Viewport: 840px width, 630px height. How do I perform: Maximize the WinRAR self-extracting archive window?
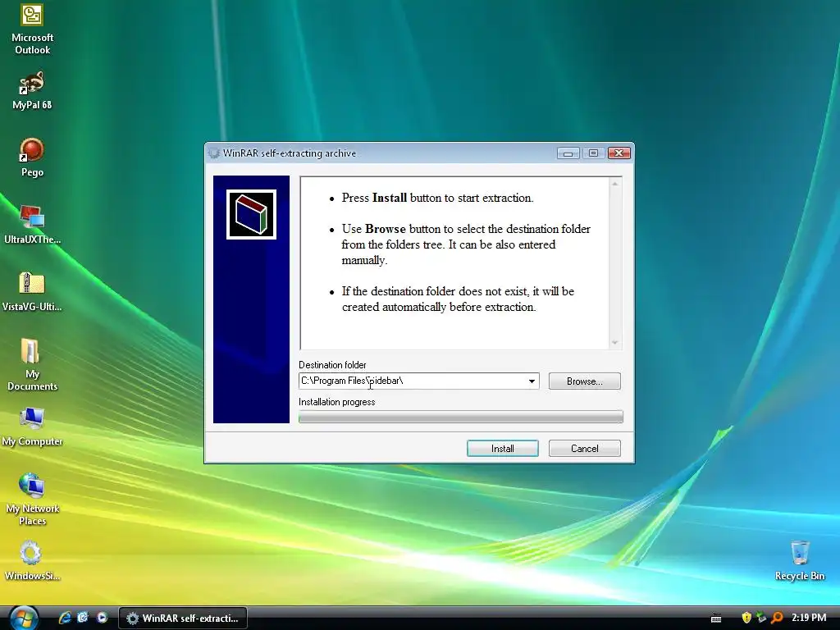click(x=593, y=153)
